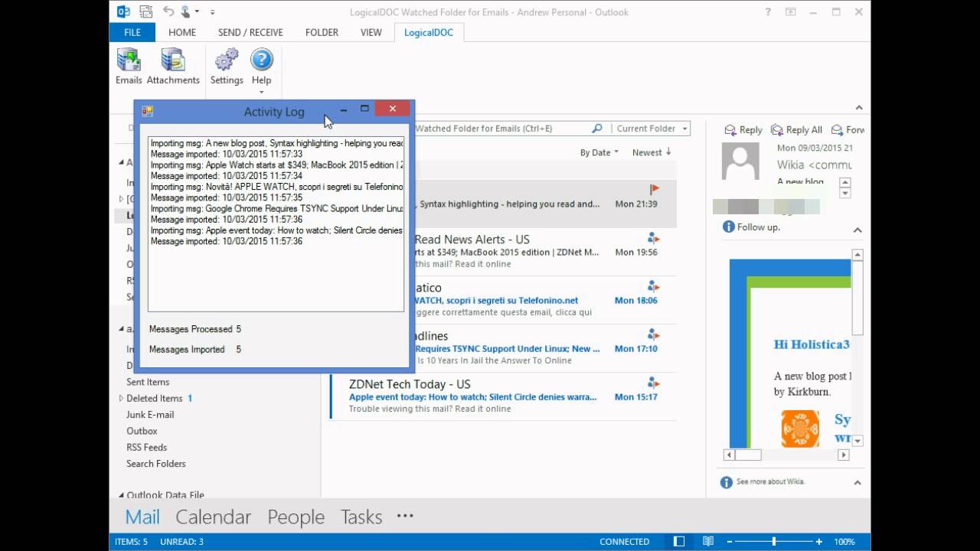Select the Sent Items folder

(148, 382)
